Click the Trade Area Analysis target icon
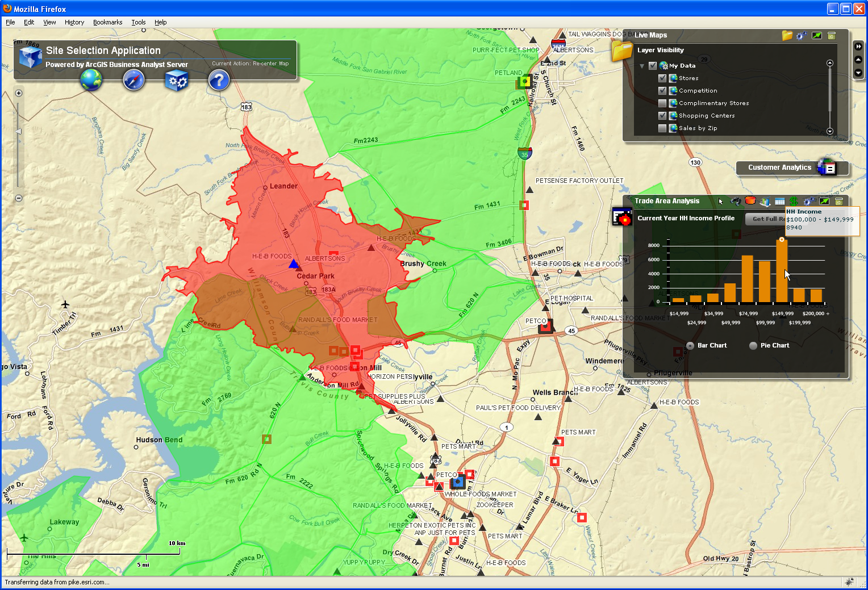 click(x=622, y=217)
